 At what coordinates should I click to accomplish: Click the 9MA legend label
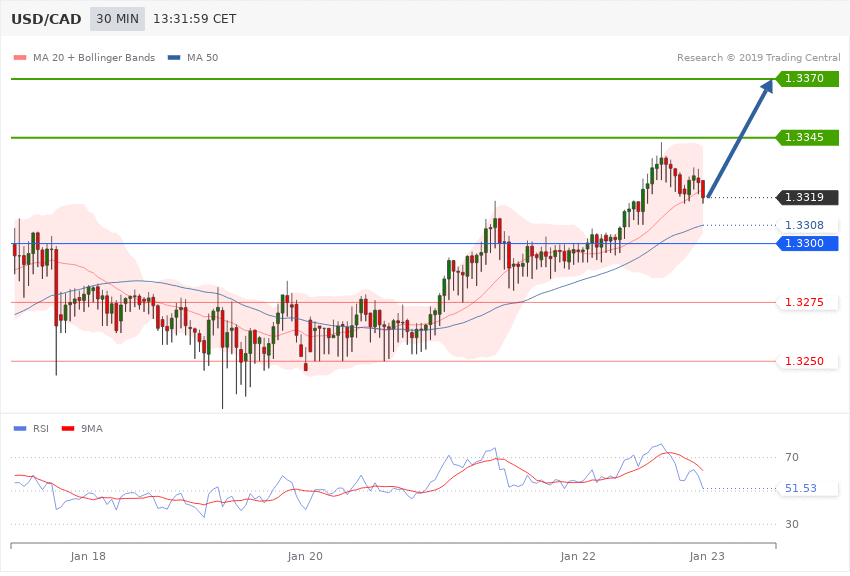click(x=92, y=429)
